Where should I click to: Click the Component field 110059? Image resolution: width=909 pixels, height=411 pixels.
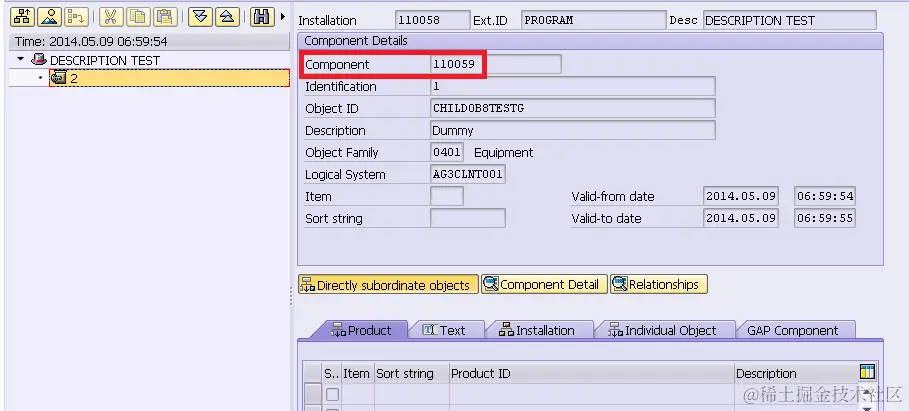pos(496,64)
